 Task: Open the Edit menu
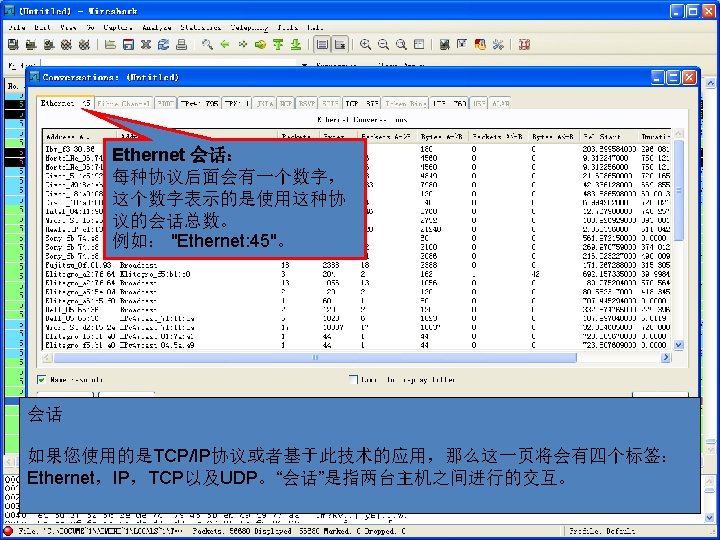click(x=43, y=28)
